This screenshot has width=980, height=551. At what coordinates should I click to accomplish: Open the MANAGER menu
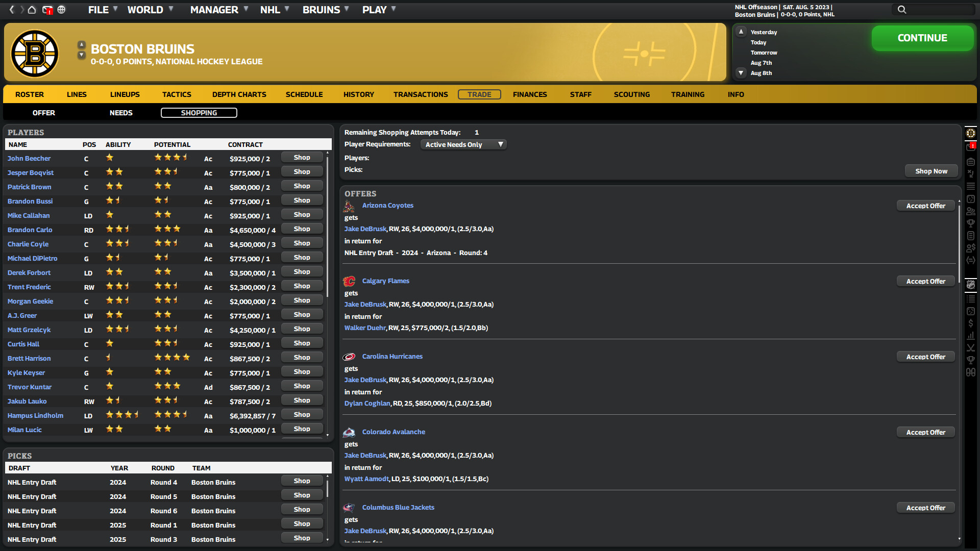coord(214,9)
